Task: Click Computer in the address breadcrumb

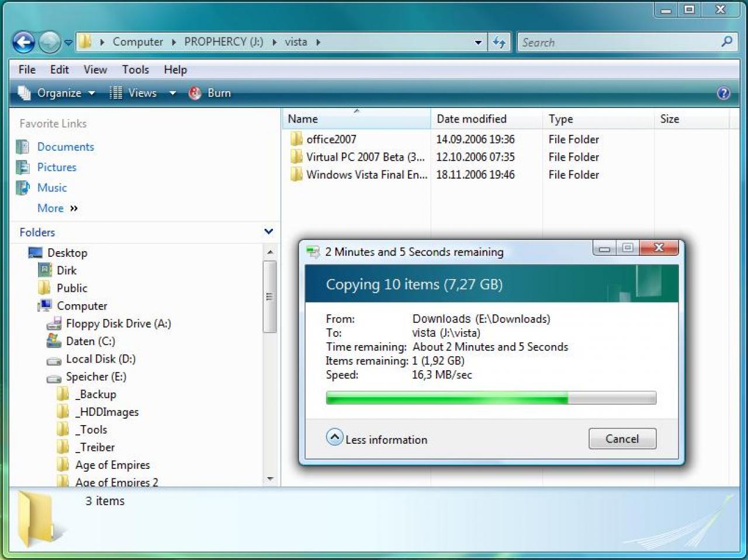Action: coord(138,41)
